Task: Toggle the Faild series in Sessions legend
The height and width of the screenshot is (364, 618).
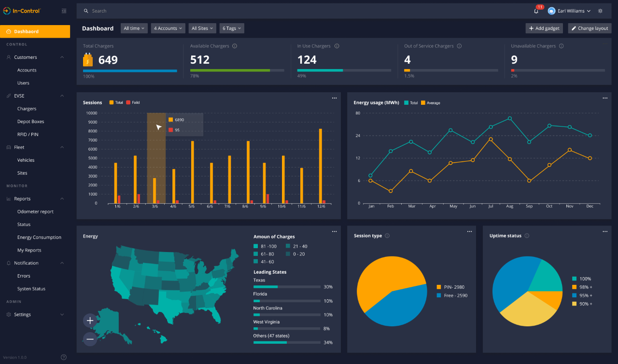Action: [133, 103]
